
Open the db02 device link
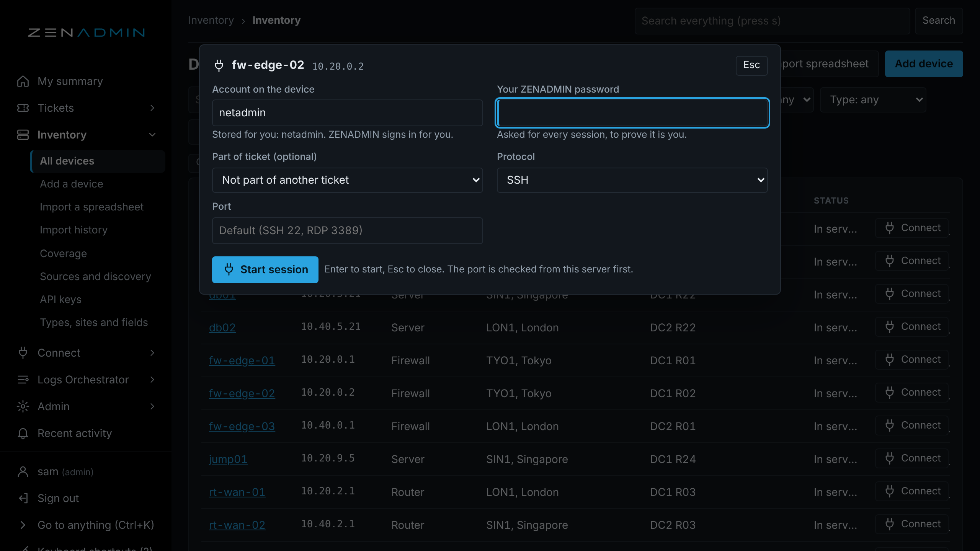[222, 328]
